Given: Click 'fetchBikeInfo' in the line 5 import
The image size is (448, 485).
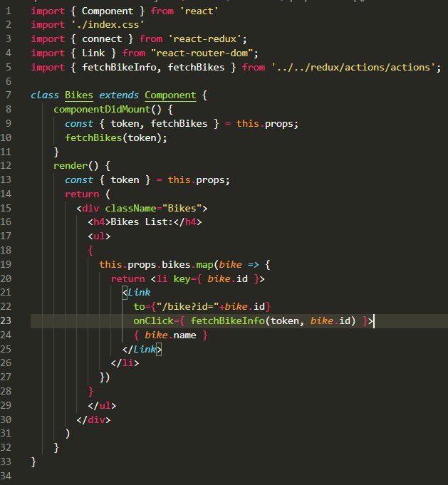Looking at the screenshot, I should [x=119, y=67].
